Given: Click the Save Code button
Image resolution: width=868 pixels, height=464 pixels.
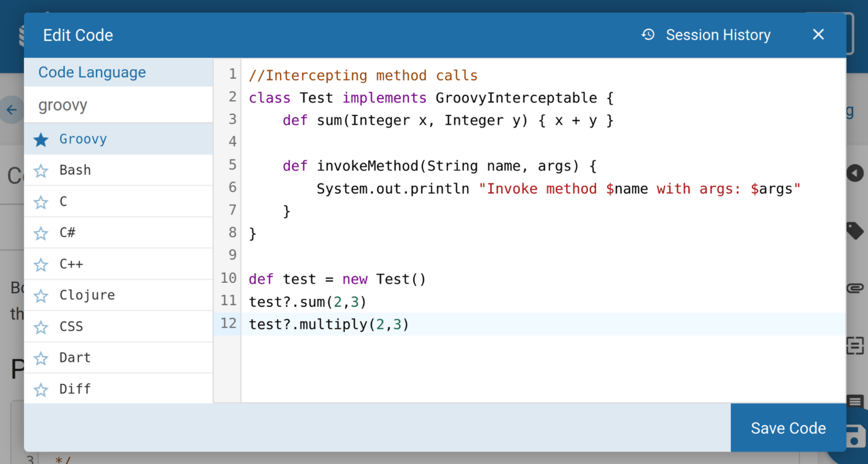Looking at the screenshot, I should pos(788,428).
